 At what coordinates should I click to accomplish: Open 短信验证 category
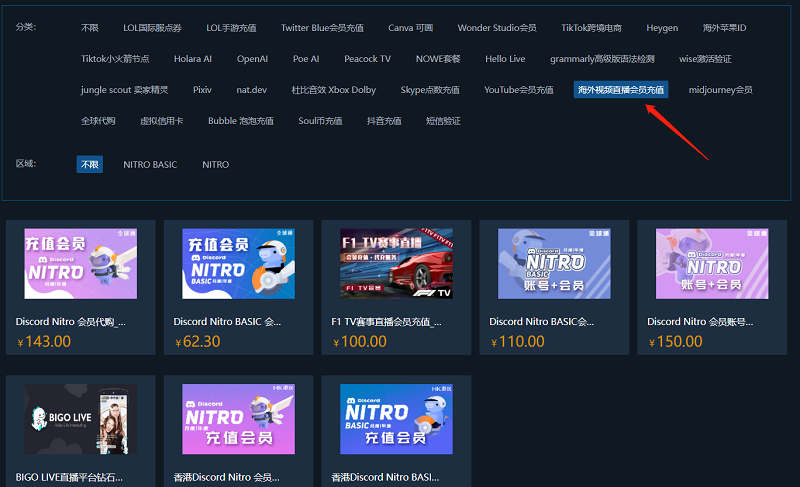coord(443,121)
